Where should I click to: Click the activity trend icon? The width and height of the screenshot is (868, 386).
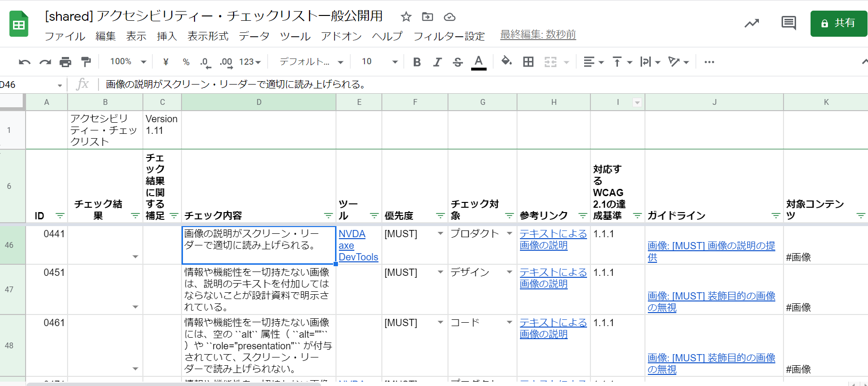pyautogui.click(x=751, y=23)
